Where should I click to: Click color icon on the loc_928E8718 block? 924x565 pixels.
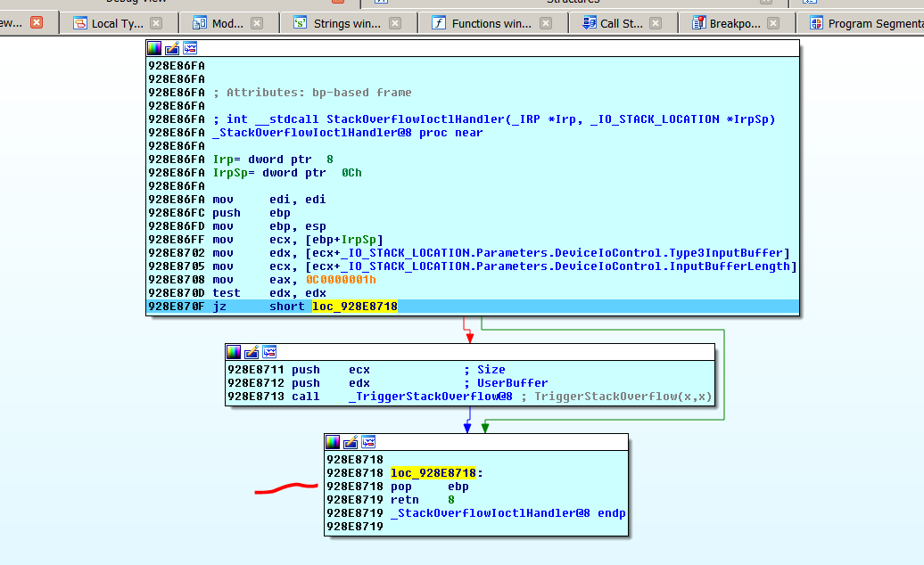pyautogui.click(x=334, y=442)
